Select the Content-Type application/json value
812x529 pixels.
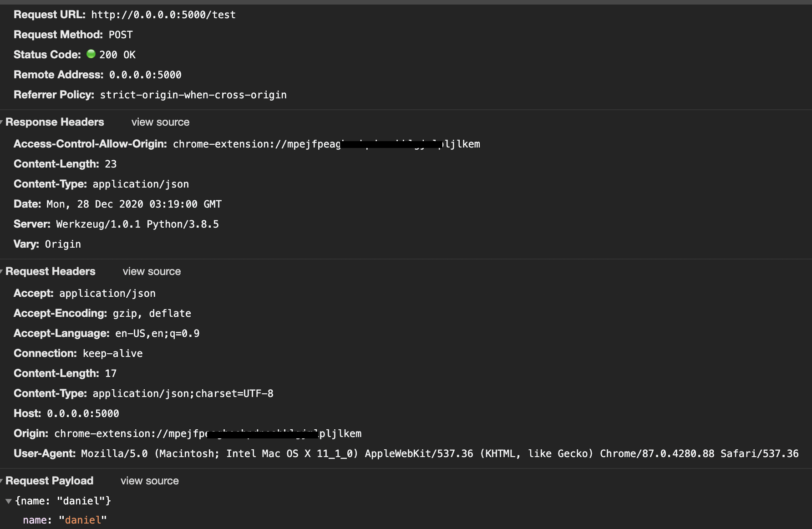(140, 183)
